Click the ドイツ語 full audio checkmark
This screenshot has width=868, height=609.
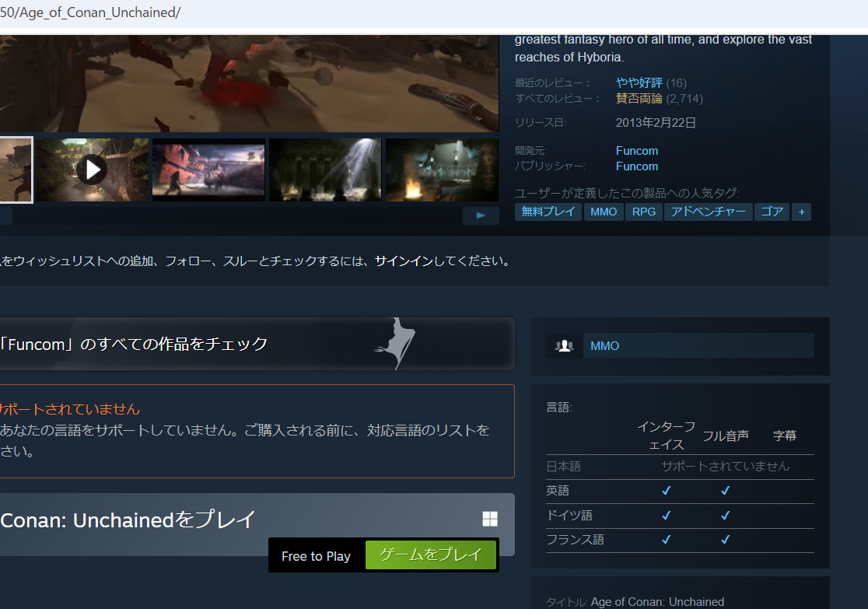pos(725,516)
